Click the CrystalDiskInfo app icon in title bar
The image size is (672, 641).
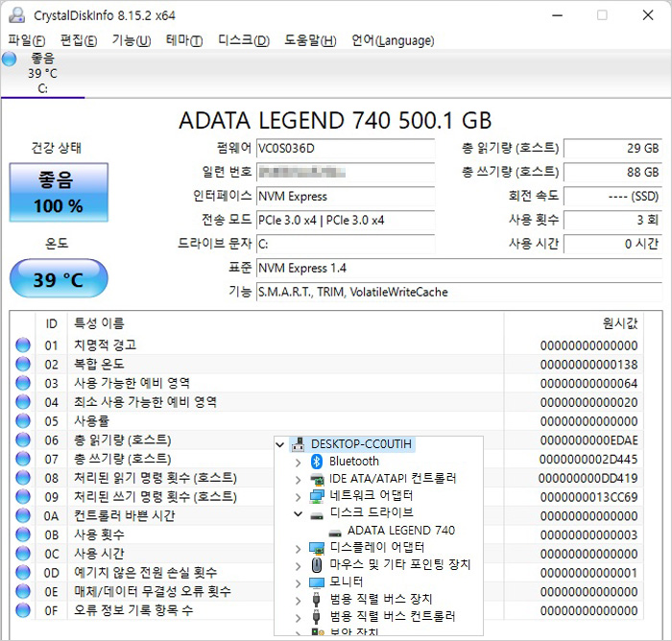[x=17, y=15]
